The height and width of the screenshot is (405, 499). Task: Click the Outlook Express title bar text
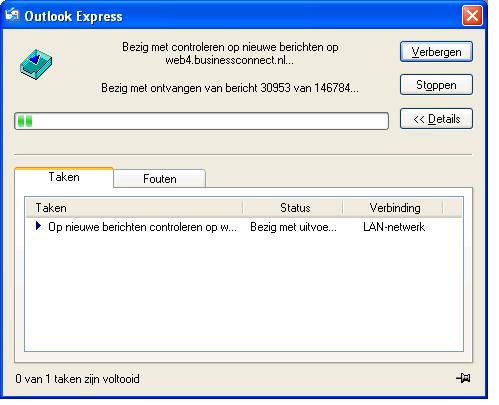point(73,16)
